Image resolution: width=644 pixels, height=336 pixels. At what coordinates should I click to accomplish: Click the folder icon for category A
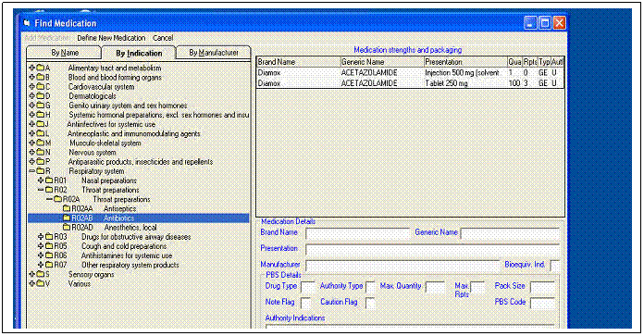pyautogui.click(x=41, y=68)
